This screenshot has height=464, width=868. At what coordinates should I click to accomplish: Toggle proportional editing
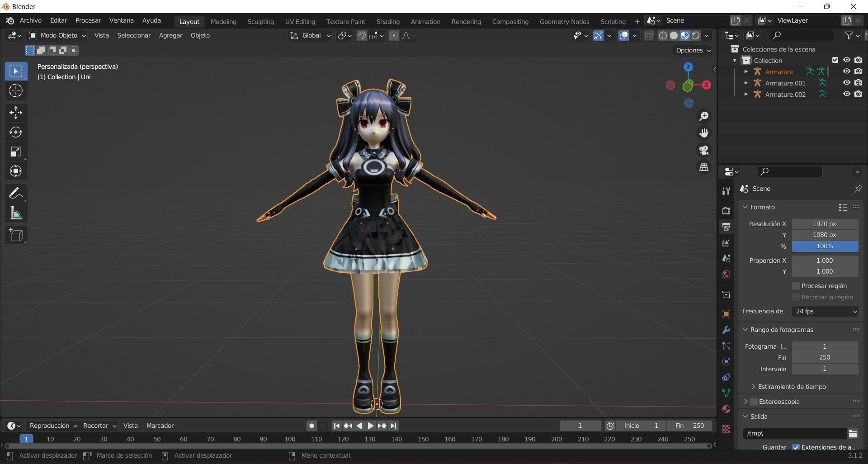[x=394, y=36]
